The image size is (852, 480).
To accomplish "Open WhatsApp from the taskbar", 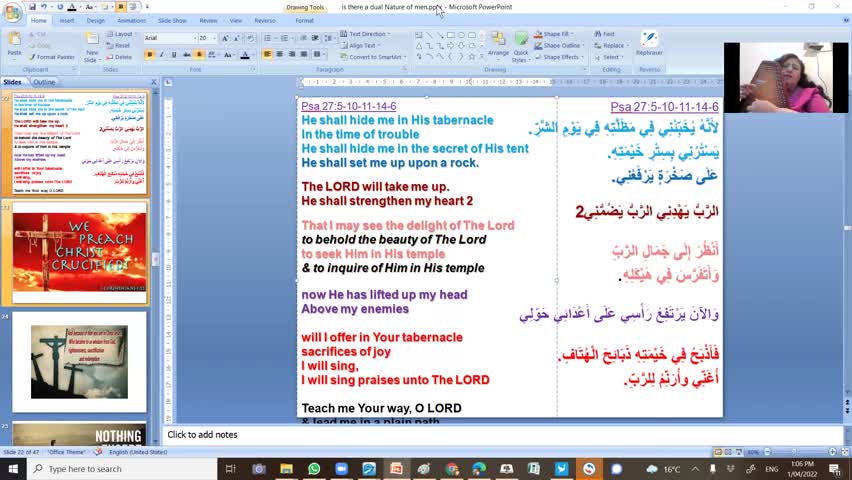I will pyautogui.click(x=314, y=469).
